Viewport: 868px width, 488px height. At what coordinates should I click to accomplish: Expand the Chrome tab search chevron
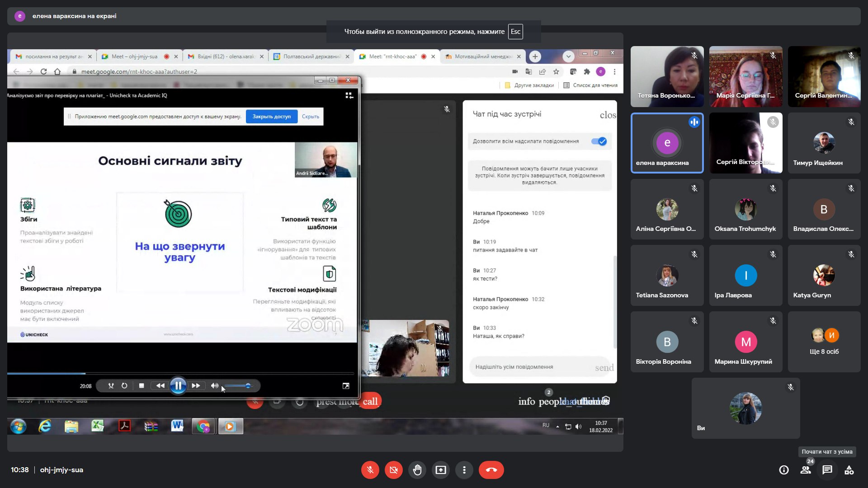coord(568,56)
